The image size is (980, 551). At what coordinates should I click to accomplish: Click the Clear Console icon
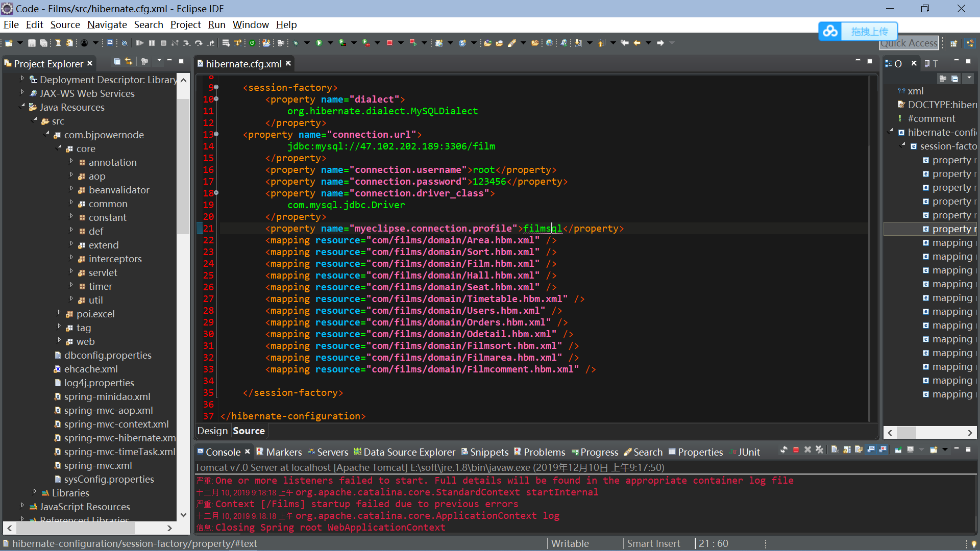click(834, 450)
